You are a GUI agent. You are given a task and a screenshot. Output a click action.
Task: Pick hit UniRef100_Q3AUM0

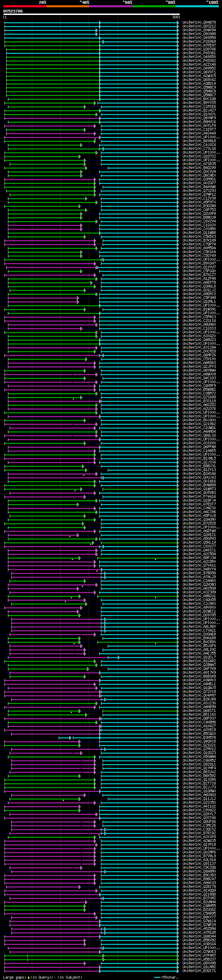[199, 519]
